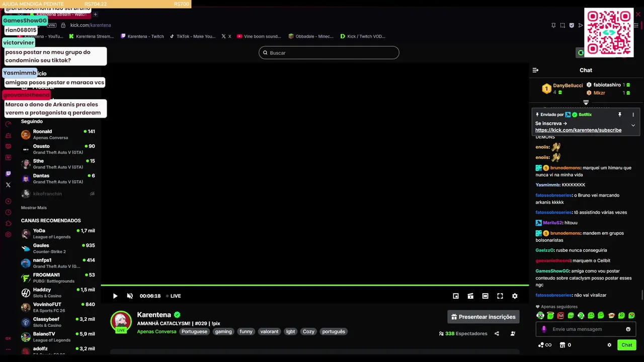Open the Karentena - Twitch bookmark
The image size is (644, 362).
pos(142,36)
